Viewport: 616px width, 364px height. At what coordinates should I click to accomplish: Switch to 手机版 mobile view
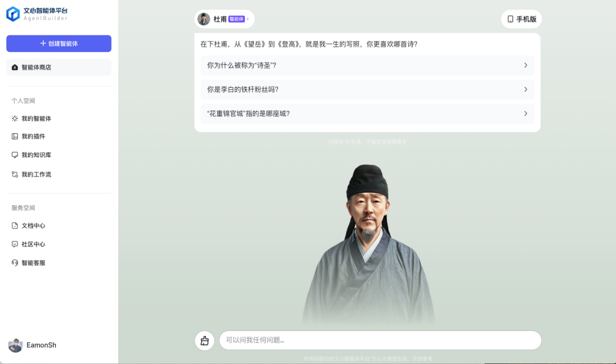click(x=521, y=19)
